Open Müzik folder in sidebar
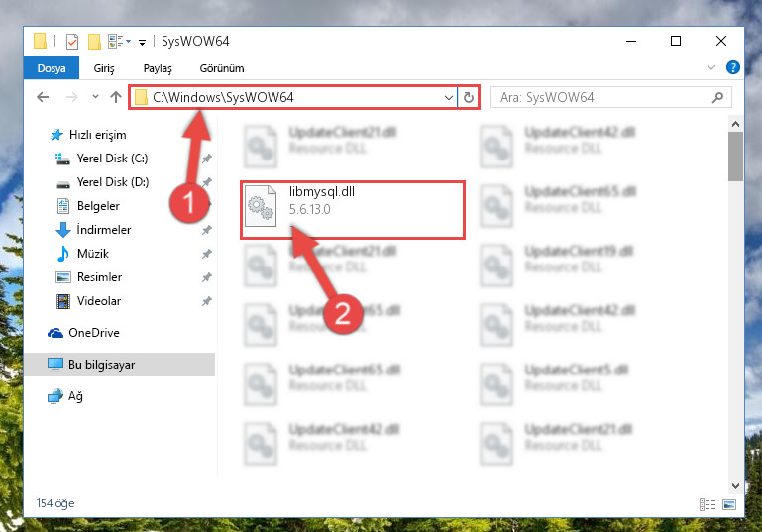 93,254
